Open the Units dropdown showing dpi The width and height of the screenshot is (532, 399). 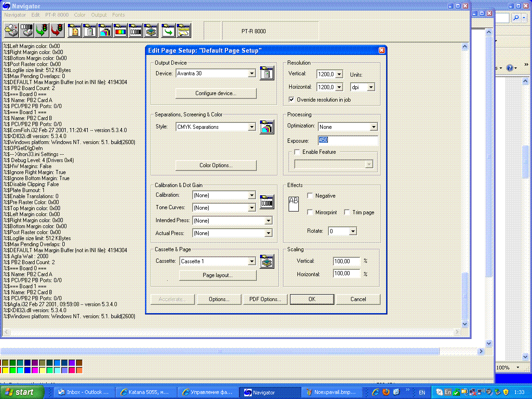tap(371, 87)
